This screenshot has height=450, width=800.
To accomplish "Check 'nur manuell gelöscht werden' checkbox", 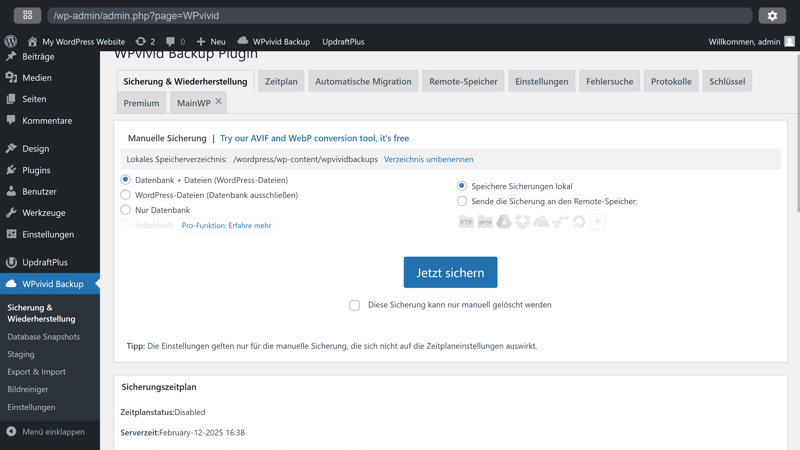I will pos(355,305).
